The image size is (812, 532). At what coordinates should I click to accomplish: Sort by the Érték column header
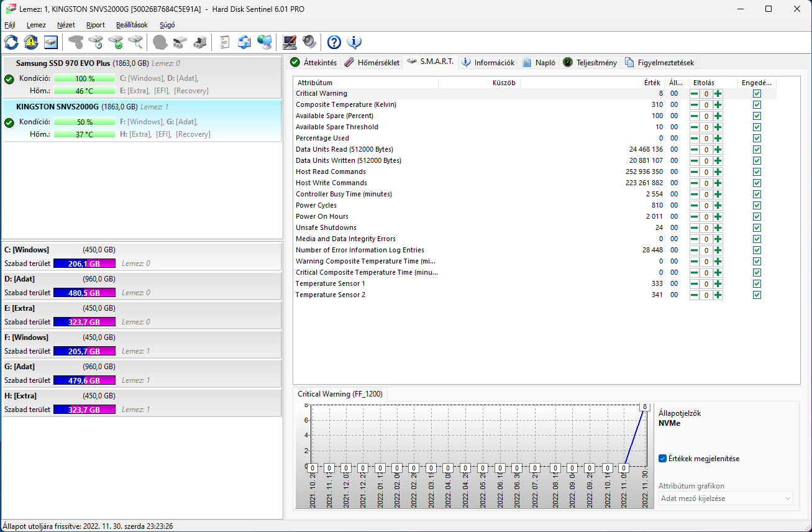[592, 82]
